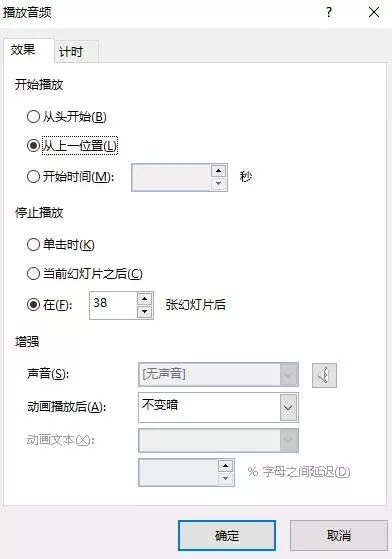
Task: Click the 取消 button
Action: click(x=339, y=535)
